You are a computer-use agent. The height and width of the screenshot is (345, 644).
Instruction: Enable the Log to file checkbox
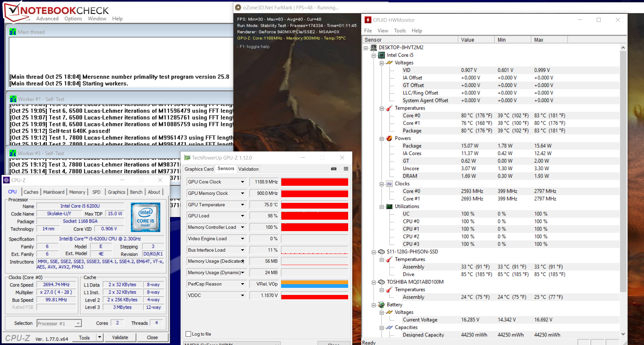pos(188,334)
